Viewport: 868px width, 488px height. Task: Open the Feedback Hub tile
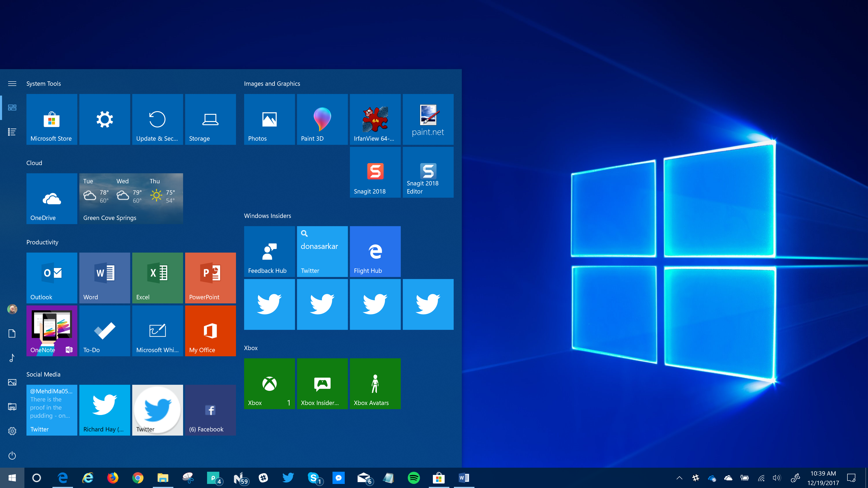[269, 251]
